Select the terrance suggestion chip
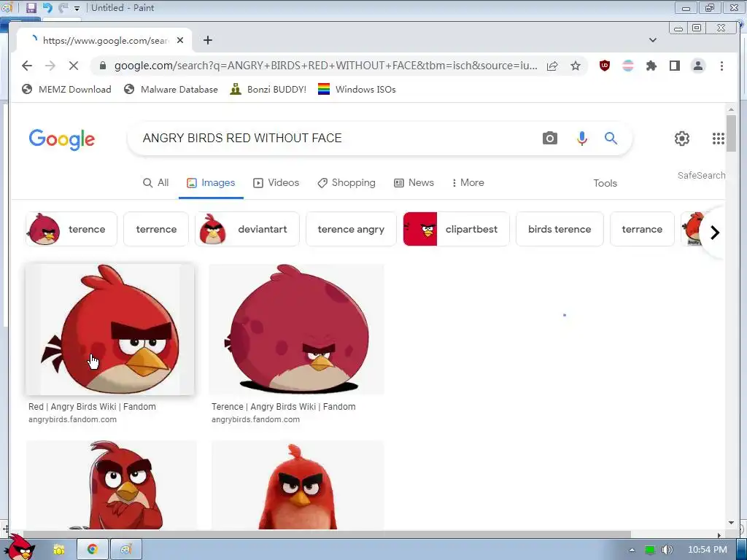747x560 pixels. pyautogui.click(x=642, y=229)
